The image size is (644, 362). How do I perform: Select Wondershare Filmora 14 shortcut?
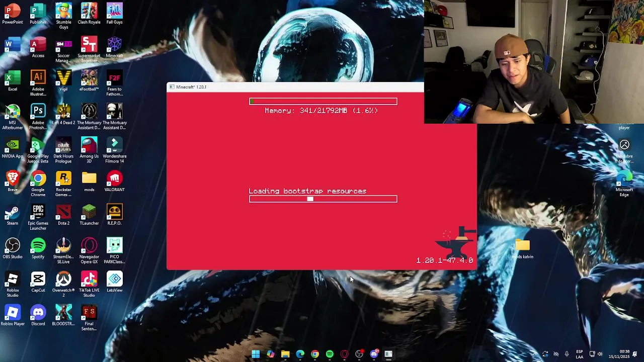(114, 150)
